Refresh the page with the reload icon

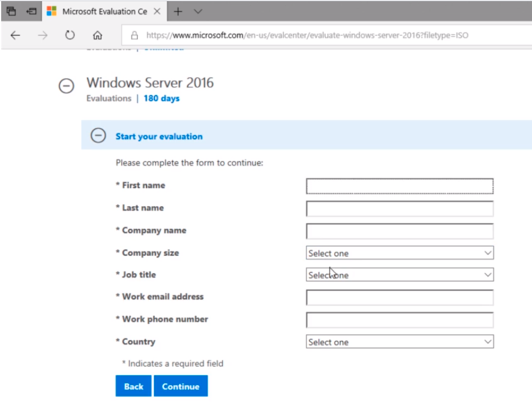pyautogui.click(x=70, y=35)
